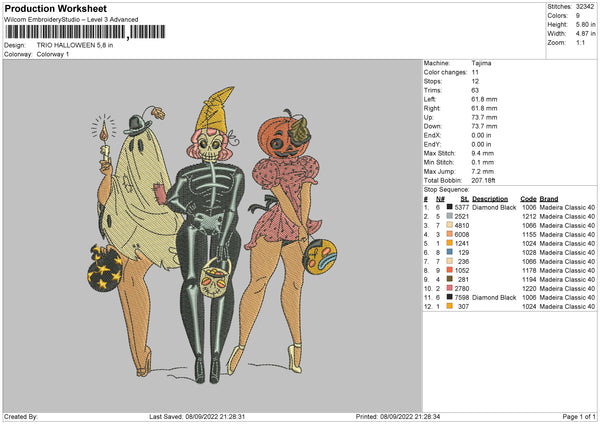Click the 'Colorway 1' value
The height and width of the screenshot is (424, 600).
53,54
